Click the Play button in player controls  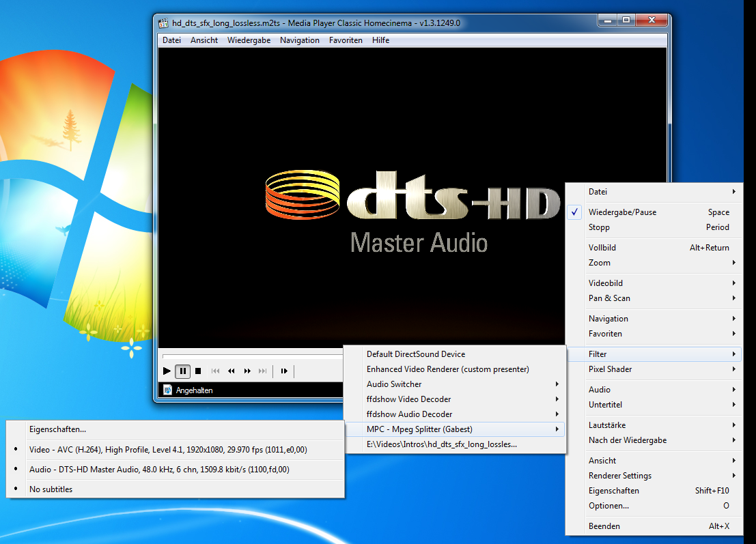pos(167,371)
